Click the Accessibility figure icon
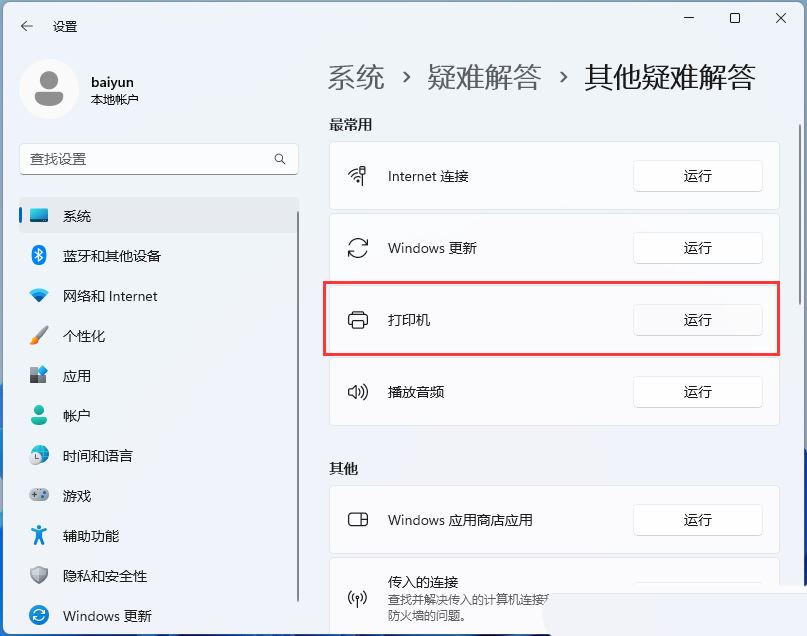 point(39,536)
